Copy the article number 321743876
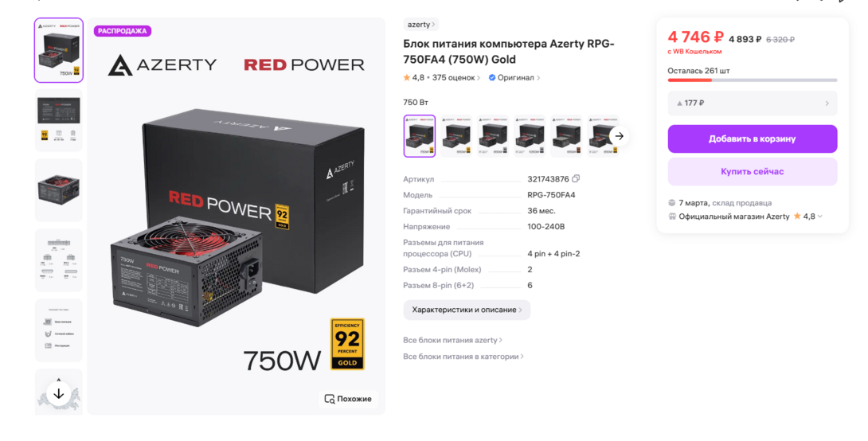 pyautogui.click(x=576, y=179)
